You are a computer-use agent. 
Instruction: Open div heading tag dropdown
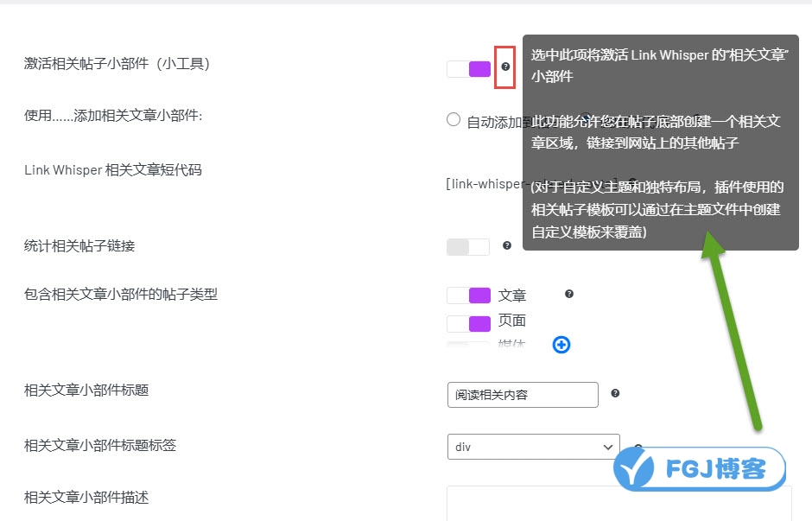533,447
